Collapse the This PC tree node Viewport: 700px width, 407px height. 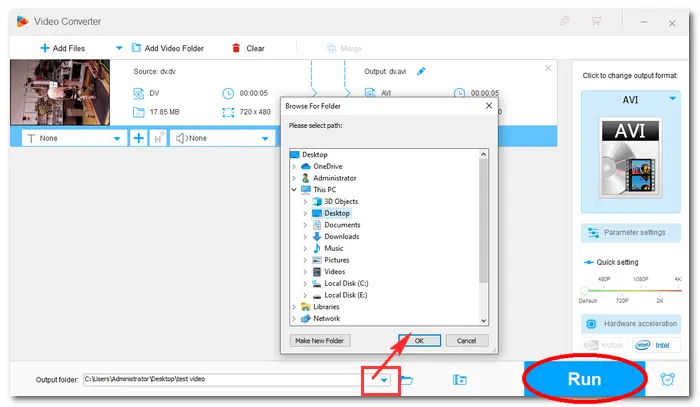point(294,190)
